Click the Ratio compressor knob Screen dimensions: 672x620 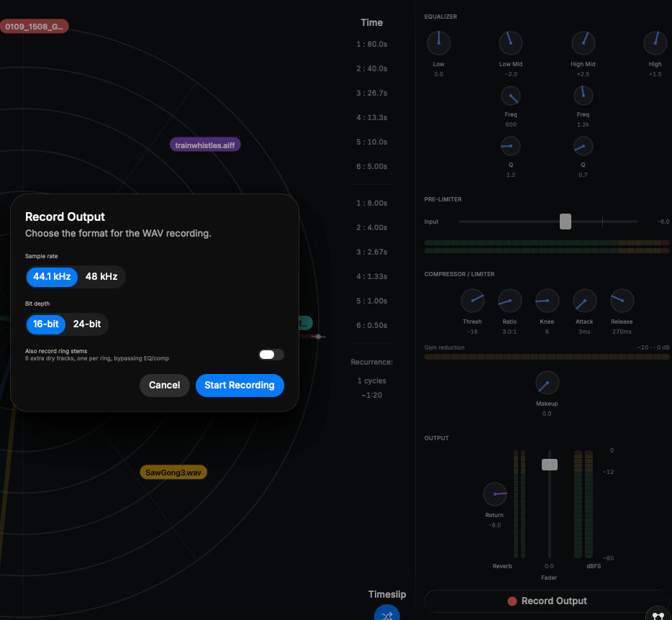(509, 301)
